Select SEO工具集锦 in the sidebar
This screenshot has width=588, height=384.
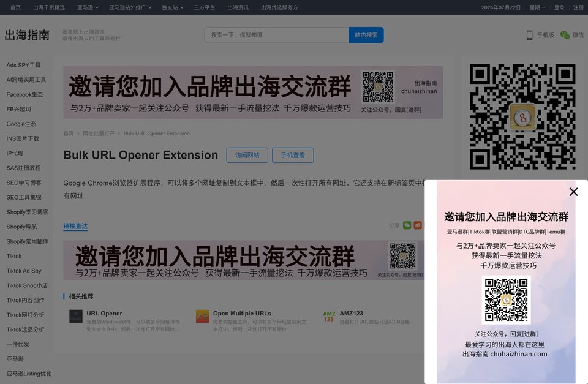pos(24,197)
